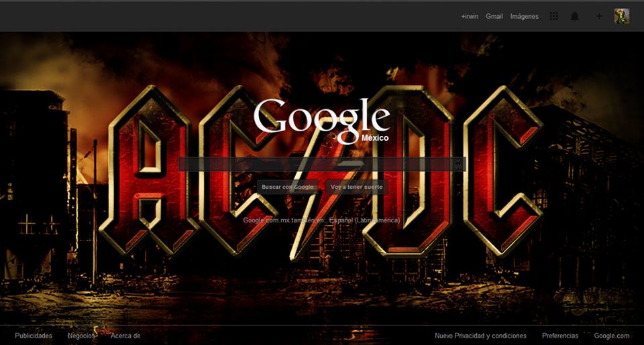Go to Gmail
644x345 pixels.
(494, 16)
